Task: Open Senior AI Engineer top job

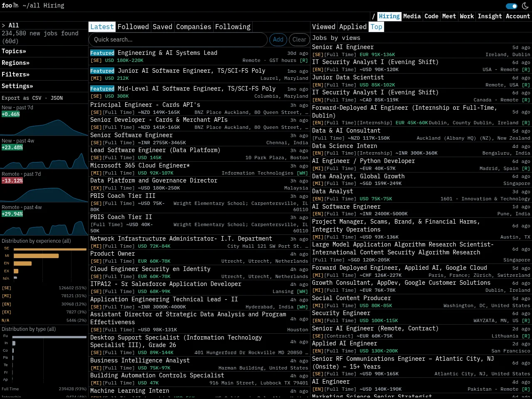Action: click(x=421, y=51)
